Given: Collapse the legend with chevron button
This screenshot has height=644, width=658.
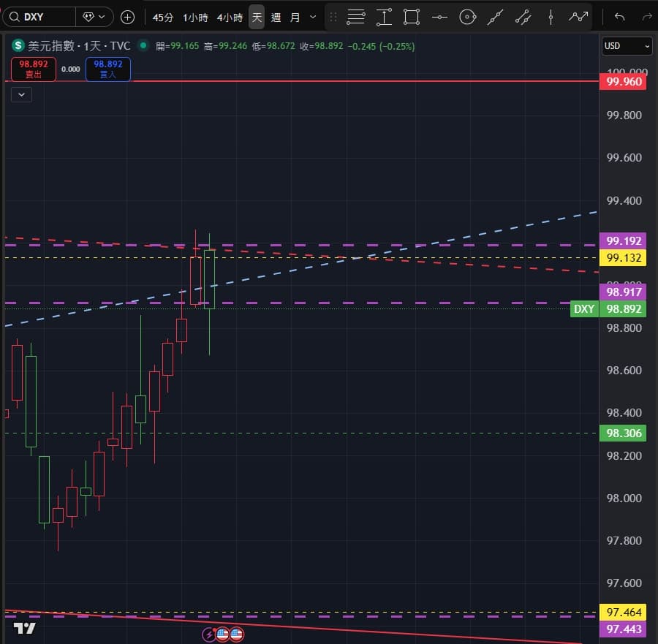Looking at the screenshot, I should tap(21, 95).
